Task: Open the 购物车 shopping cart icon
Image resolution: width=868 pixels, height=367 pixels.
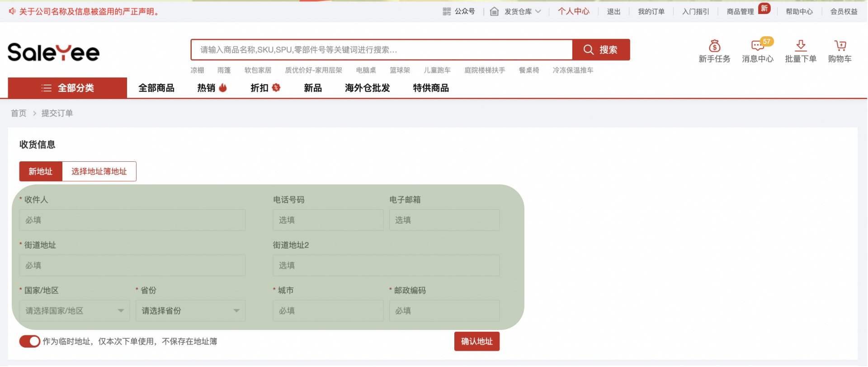Action: click(840, 46)
